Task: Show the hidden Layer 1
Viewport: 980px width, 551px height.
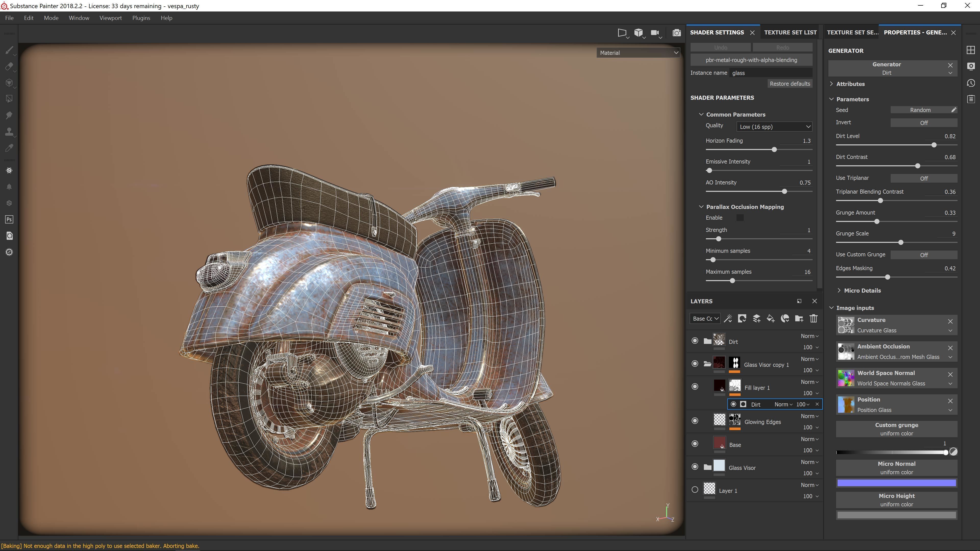Action: click(x=695, y=490)
